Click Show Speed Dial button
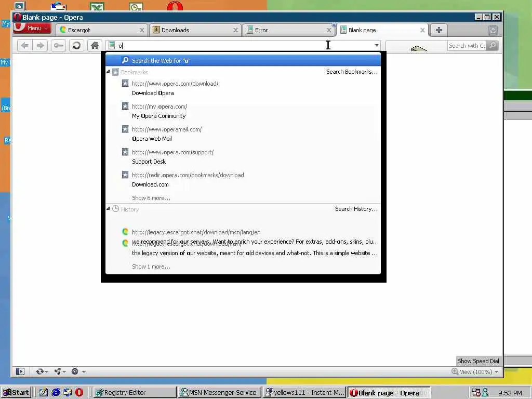The height and width of the screenshot is (399, 532). click(478, 361)
